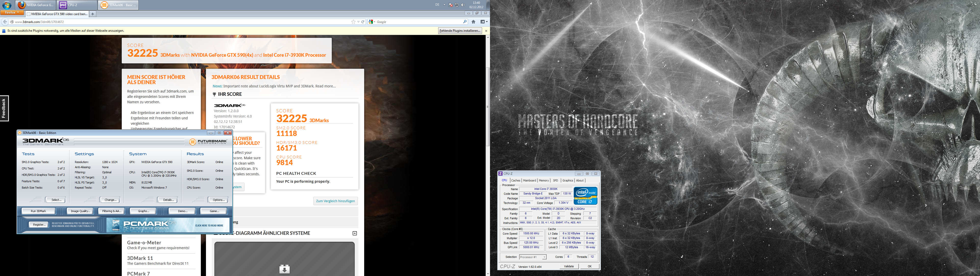Click the DE language indicator in tray
980x276 pixels.
click(437, 5)
